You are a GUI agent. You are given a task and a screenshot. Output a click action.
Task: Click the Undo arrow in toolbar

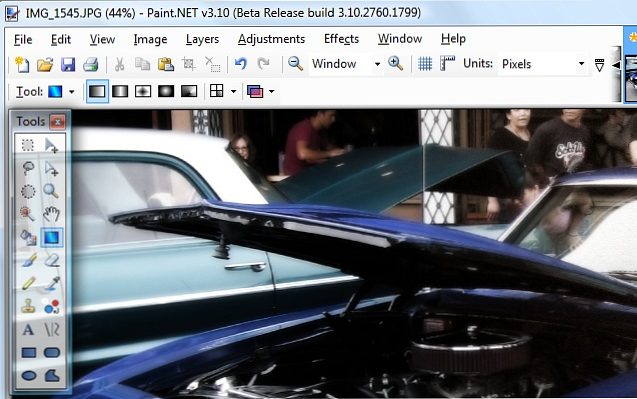(x=240, y=64)
